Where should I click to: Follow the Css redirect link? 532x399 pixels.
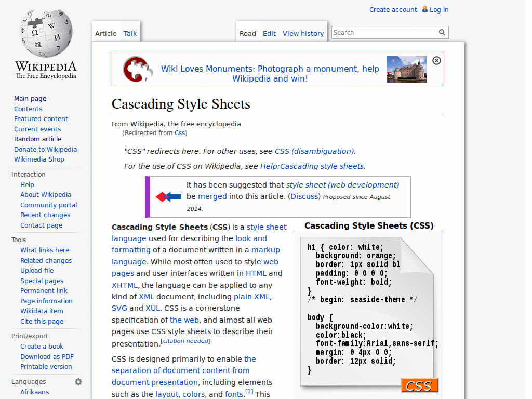tap(180, 133)
